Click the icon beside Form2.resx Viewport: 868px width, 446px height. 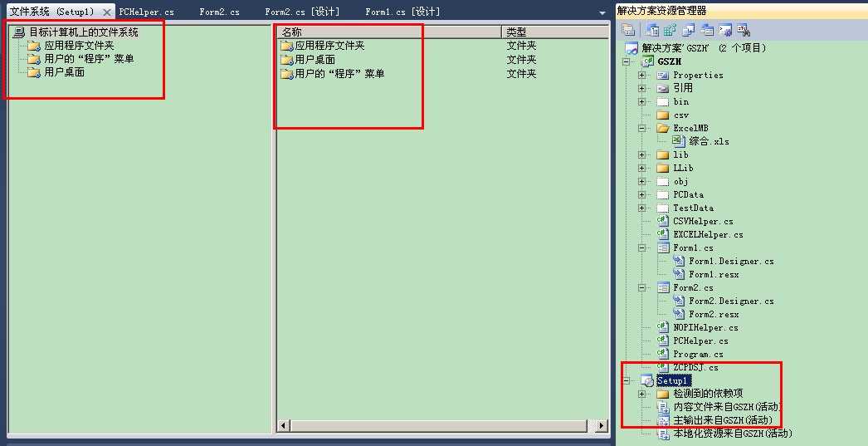(x=679, y=314)
